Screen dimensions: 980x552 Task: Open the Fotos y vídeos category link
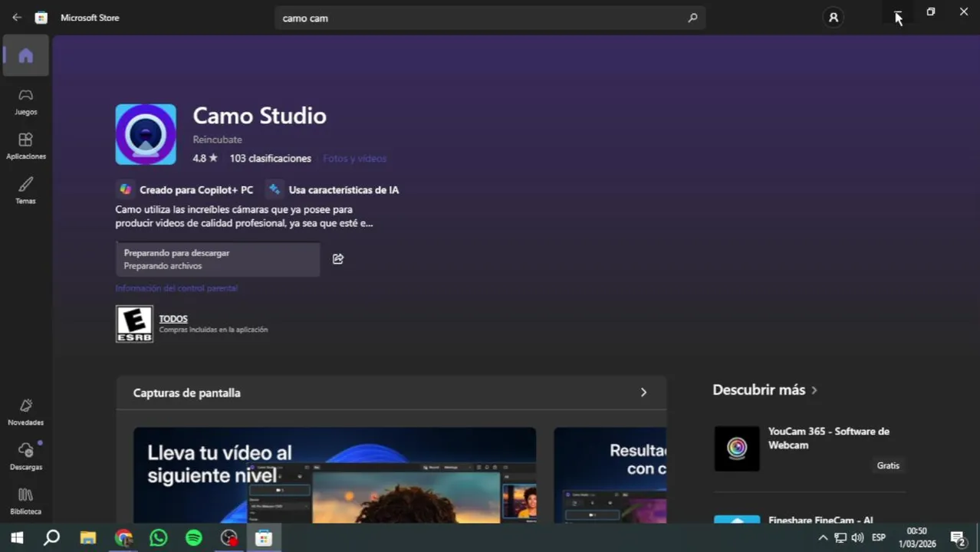(354, 158)
